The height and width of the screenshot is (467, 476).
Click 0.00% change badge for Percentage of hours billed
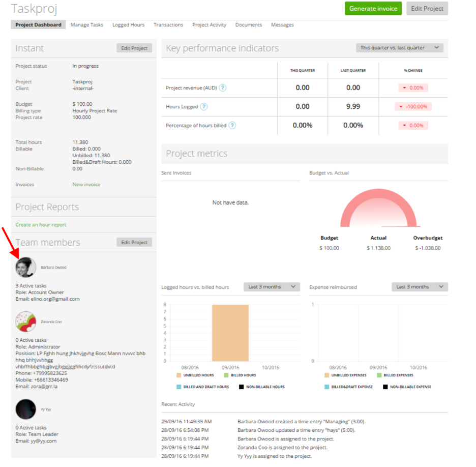[x=413, y=126]
